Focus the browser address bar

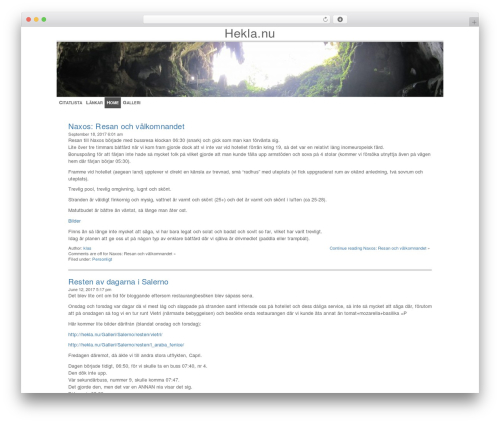[x=237, y=20]
